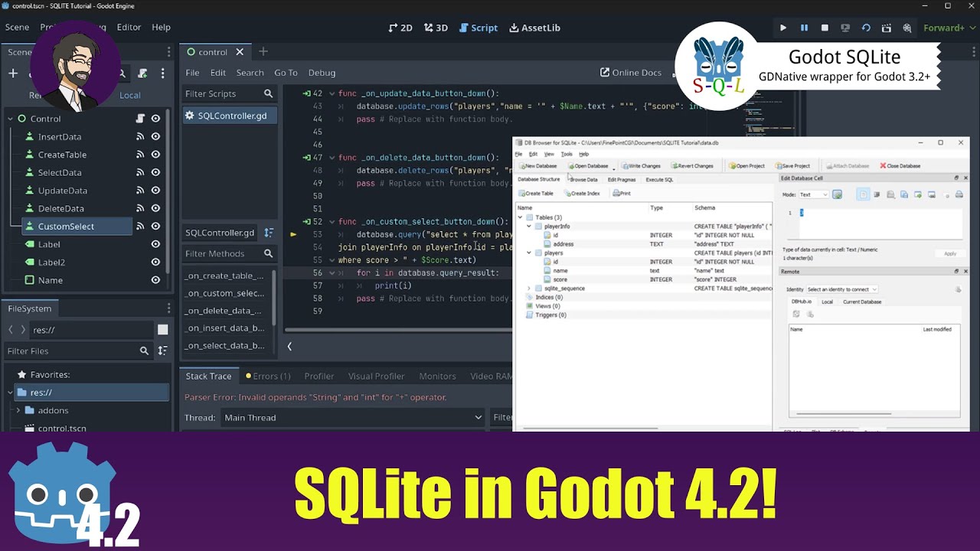This screenshot has height=551, width=980.
Task: Toggle visibility of DeleteData node
Action: click(x=155, y=208)
